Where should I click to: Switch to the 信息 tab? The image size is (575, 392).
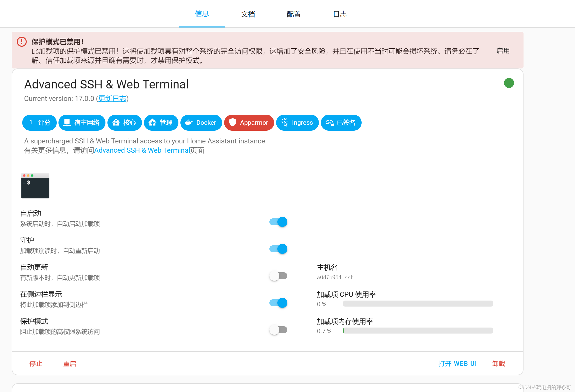tap(202, 14)
